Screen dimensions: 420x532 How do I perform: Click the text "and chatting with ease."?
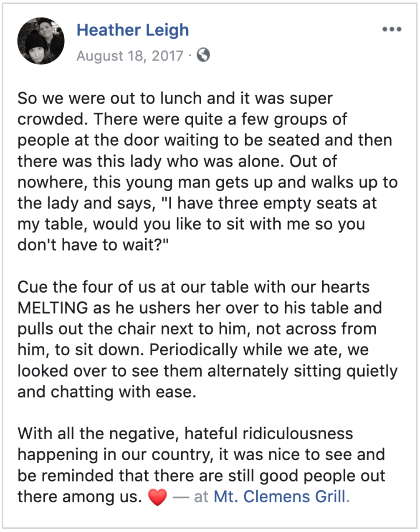click(x=106, y=392)
